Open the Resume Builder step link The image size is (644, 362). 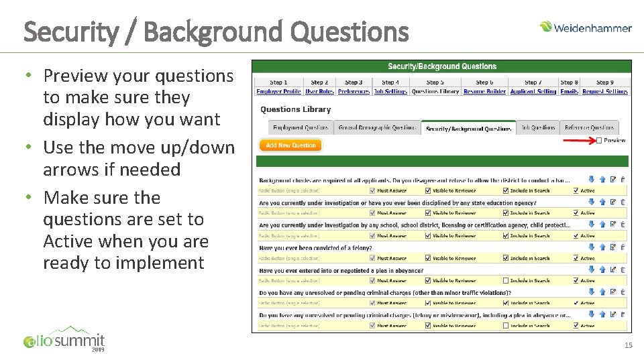(484, 91)
